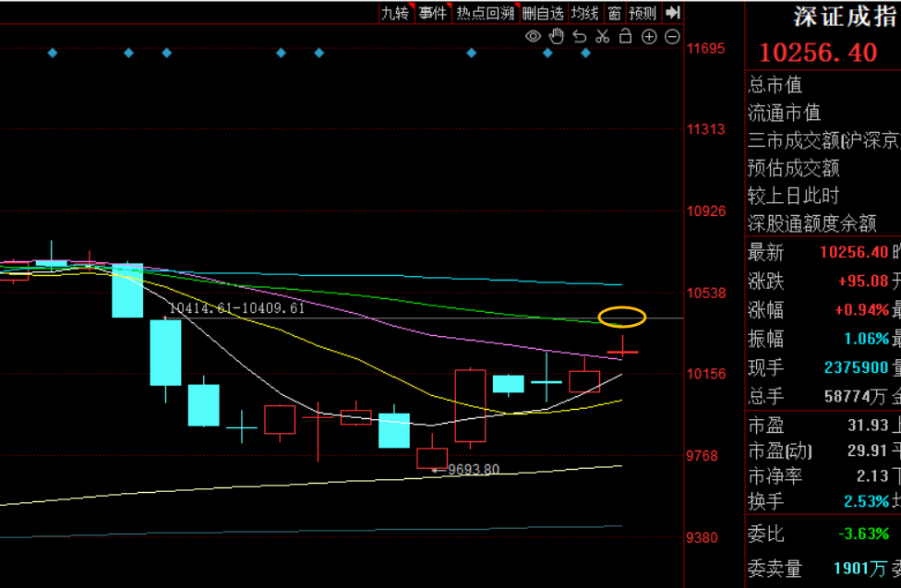
Task: Click the large red candlestick near 10156
Action: pos(470,405)
